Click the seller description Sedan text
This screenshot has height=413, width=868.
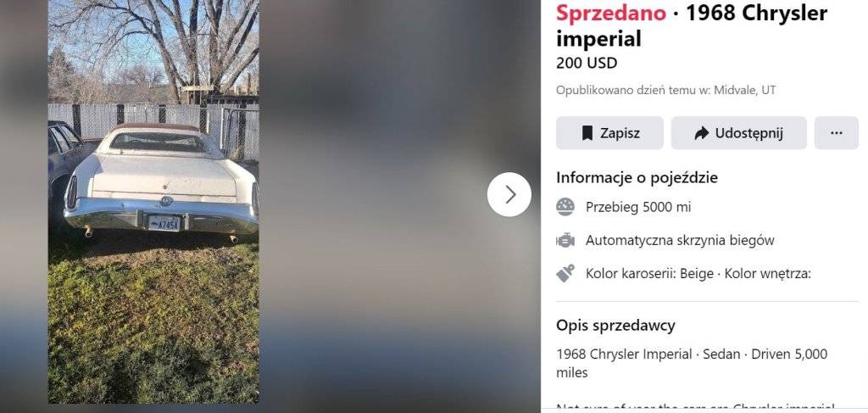pyautogui.click(x=721, y=354)
